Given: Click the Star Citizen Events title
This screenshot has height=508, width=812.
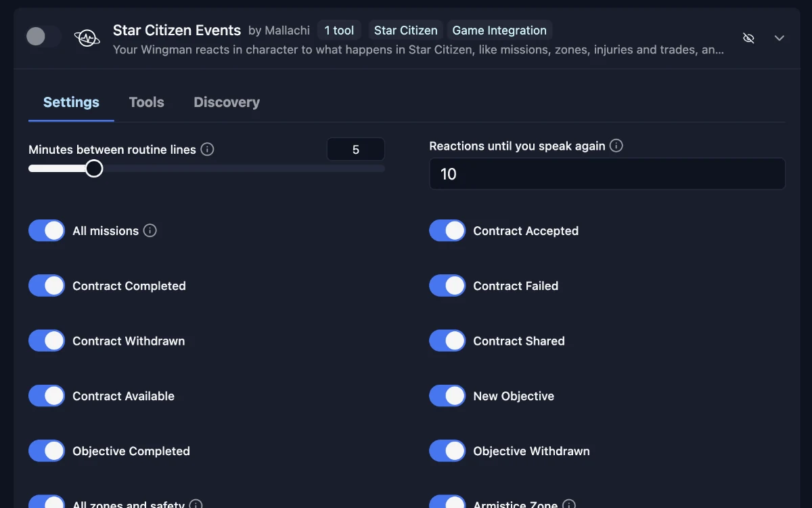Looking at the screenshot, I should pos(177,30).
